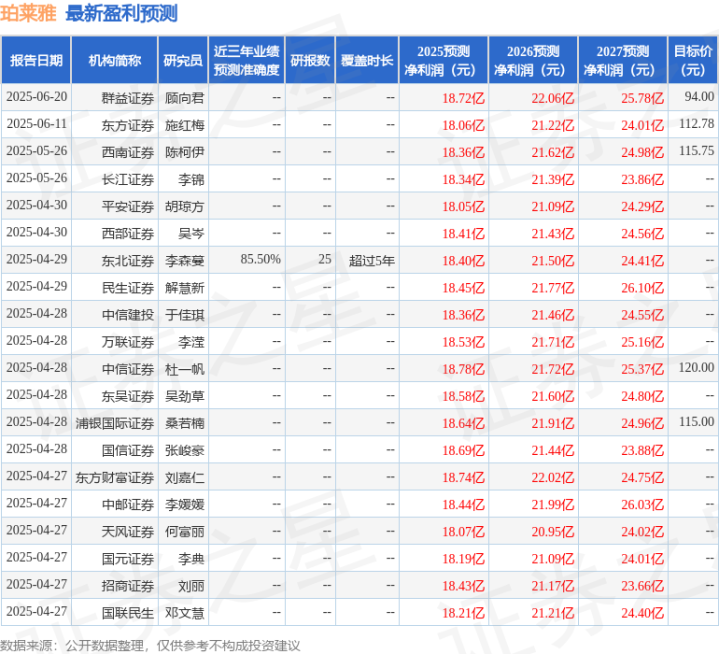Click the 18.19亿 profit value

(463, 559)
